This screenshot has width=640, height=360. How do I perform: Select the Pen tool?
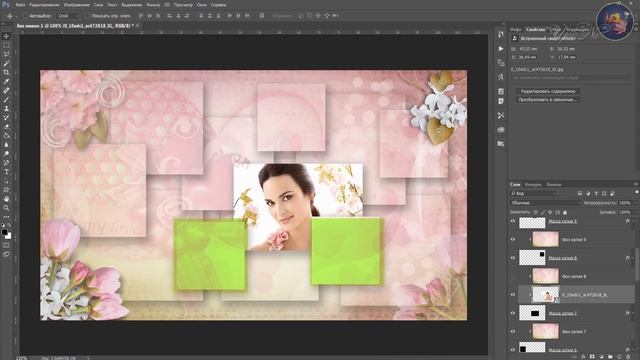point(6,162)
